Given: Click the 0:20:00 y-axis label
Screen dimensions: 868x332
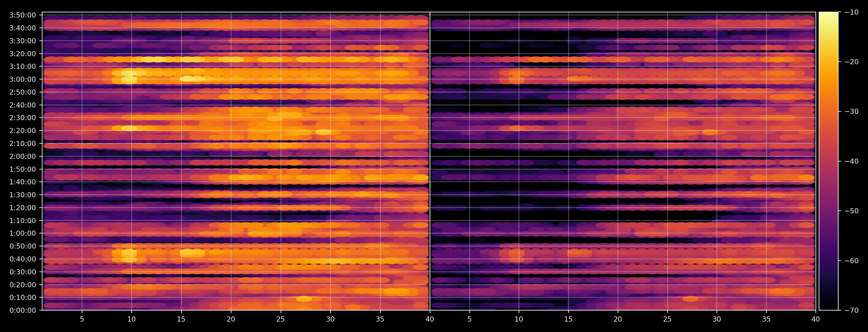Looking at the screenshot, I should pyautogui.click(x=23, y=285).
